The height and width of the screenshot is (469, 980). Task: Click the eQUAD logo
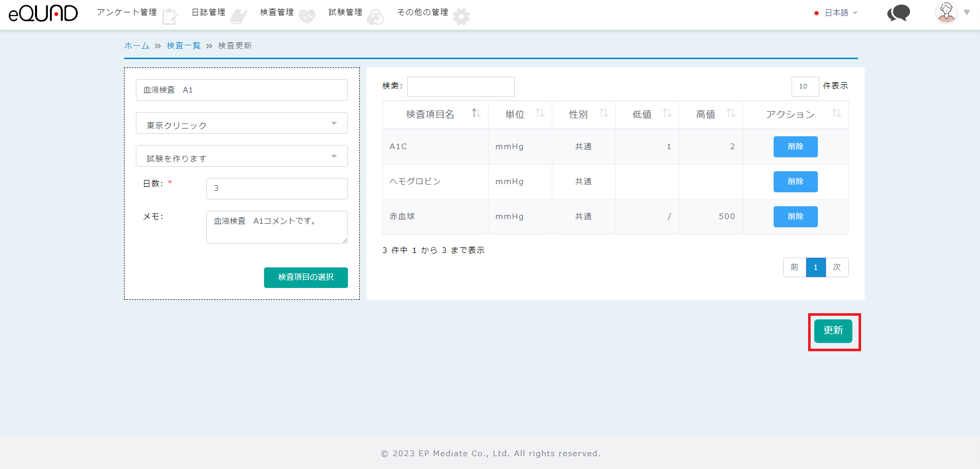click(x=43, y=13)
